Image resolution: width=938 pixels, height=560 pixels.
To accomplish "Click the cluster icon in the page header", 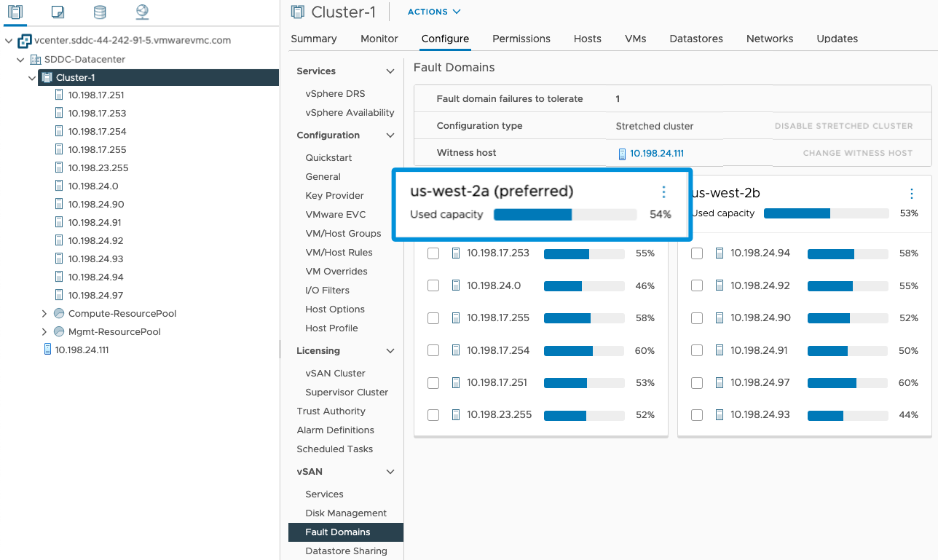I will 297,12.
